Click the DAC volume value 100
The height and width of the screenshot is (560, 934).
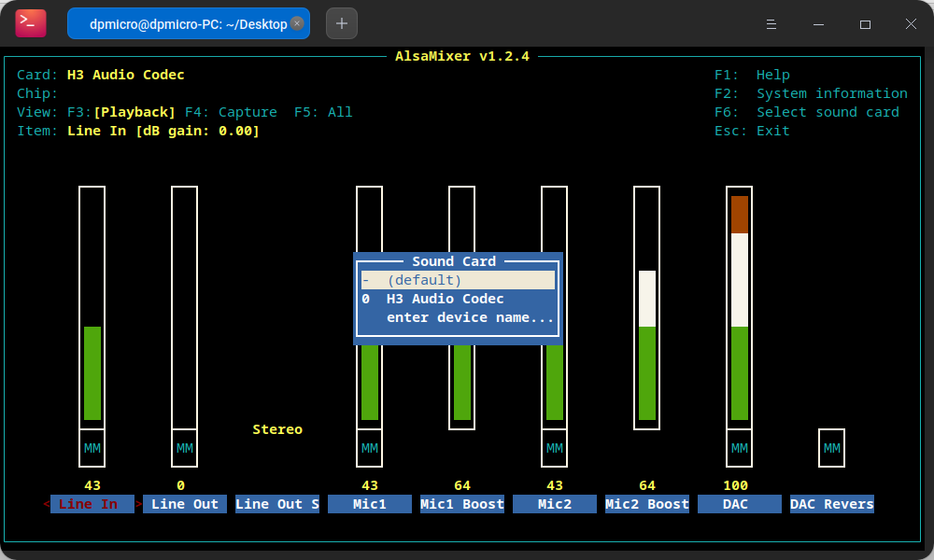(736, 485)
